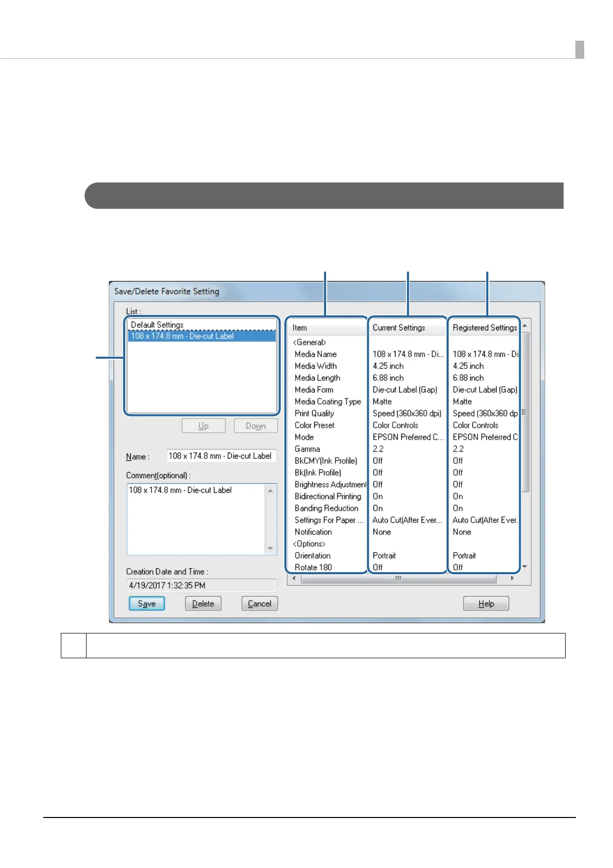Click settings table scroll down arrow
This screenshot has height=868, width=613.
525,567
